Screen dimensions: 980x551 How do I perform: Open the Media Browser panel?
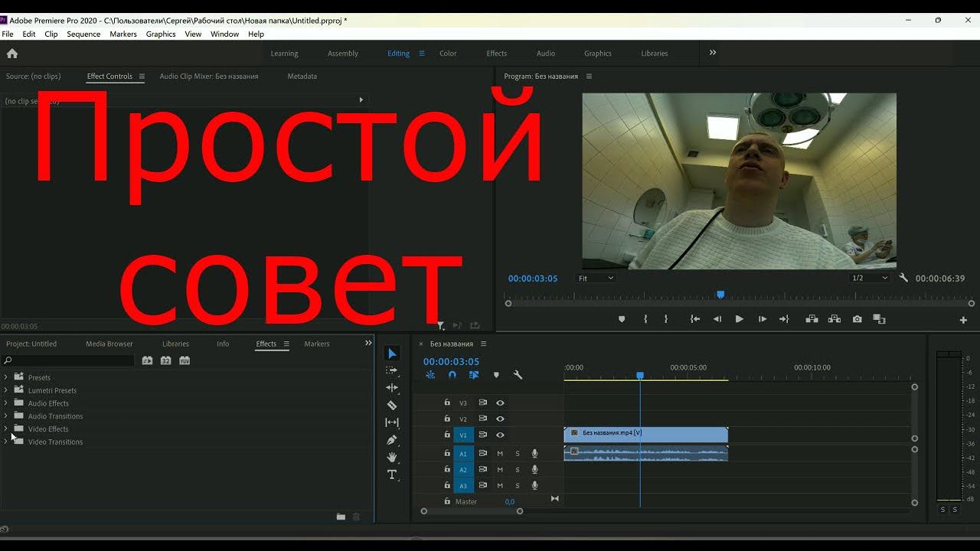pos(109,344)
